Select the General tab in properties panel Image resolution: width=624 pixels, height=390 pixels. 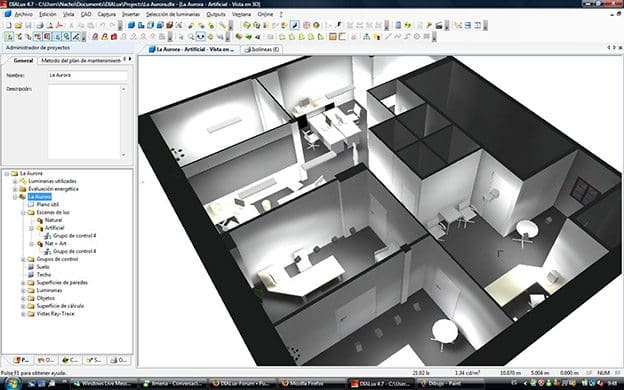[x=23, y=60]
